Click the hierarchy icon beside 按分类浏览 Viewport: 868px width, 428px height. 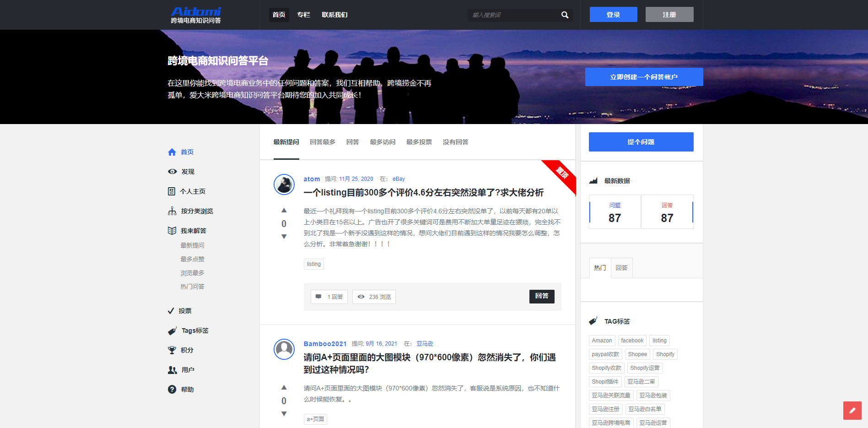click(x=172, y=211)
